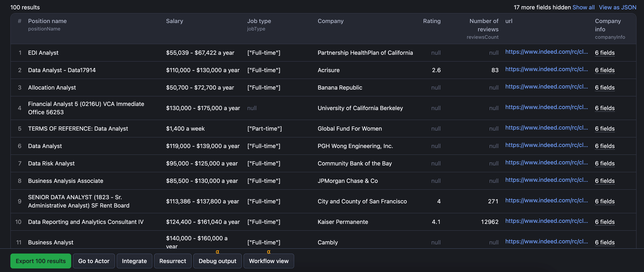Open UC Berkeley row's Indeed url
Viewport: 644px width, 272px height.
546,107
